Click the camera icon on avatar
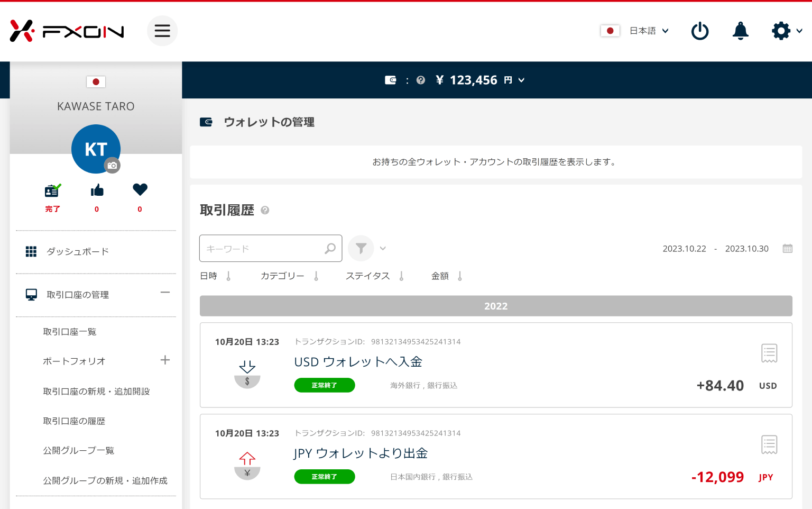 click(x=112, y=166)
